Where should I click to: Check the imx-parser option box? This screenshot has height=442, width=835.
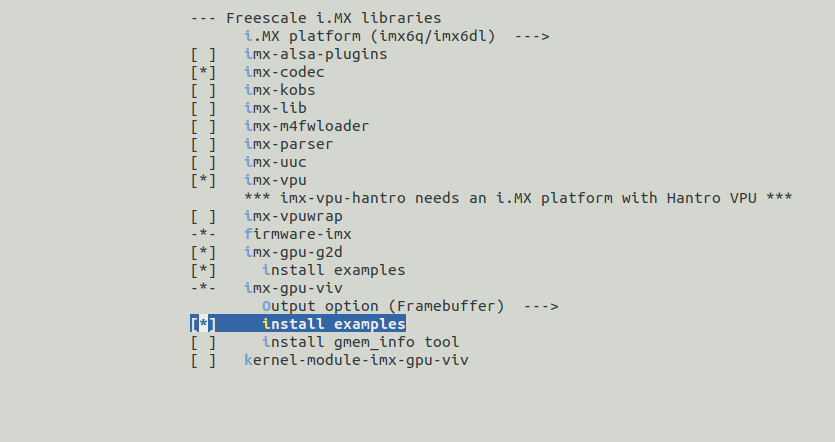click(203, 144)
